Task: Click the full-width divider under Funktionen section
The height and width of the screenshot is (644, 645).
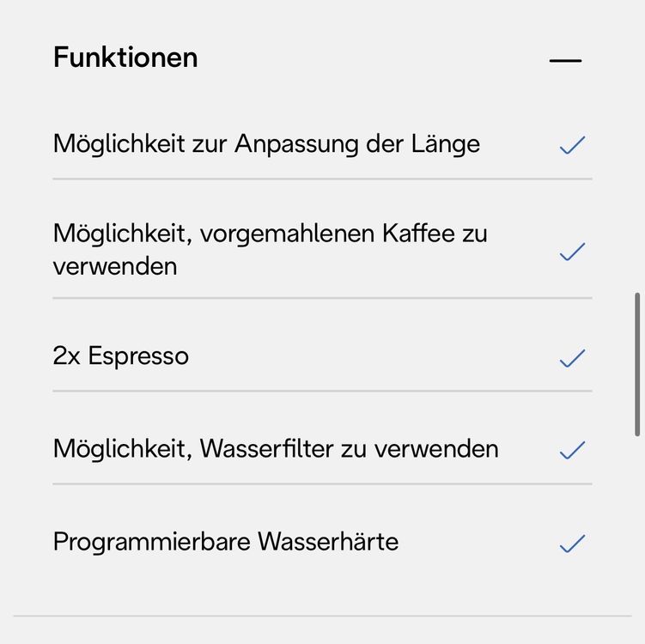Action: 323,616
